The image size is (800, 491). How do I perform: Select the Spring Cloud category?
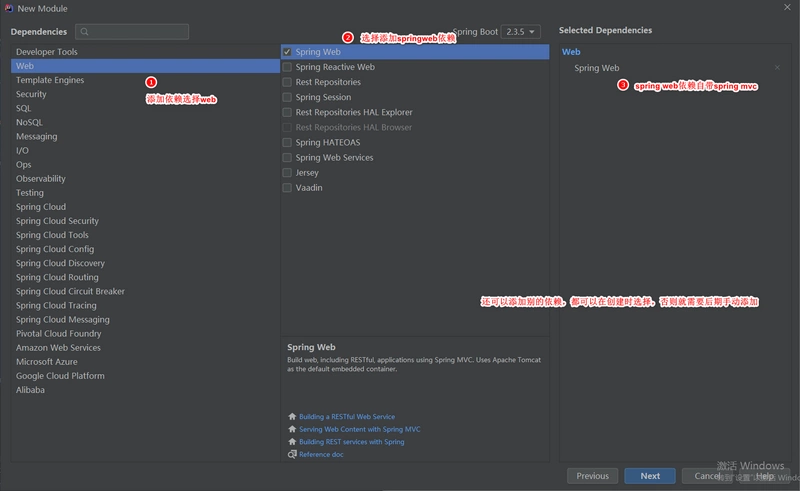(145, 207)
